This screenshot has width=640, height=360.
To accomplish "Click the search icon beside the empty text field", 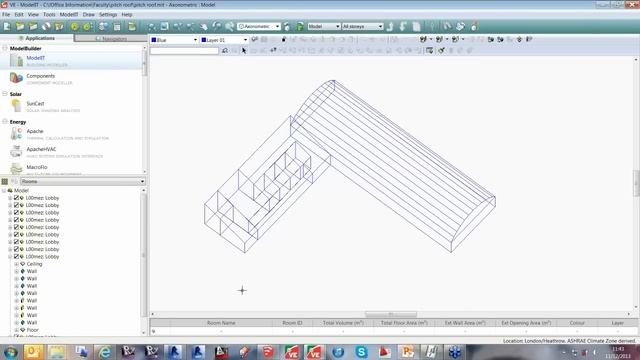I will click(224, 51).
